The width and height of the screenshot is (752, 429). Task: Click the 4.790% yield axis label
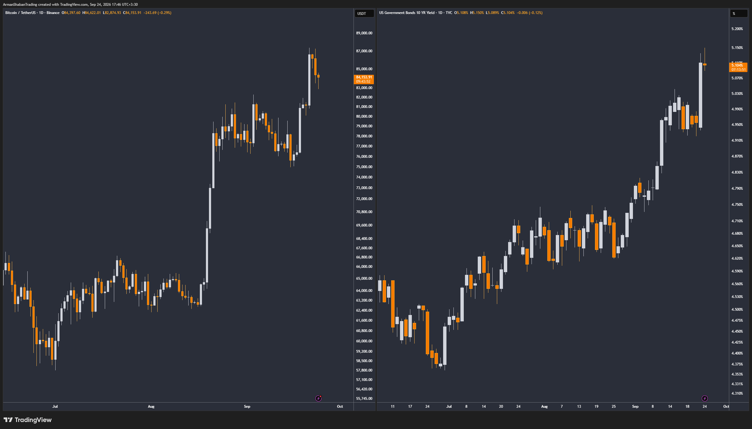point(737,188)
